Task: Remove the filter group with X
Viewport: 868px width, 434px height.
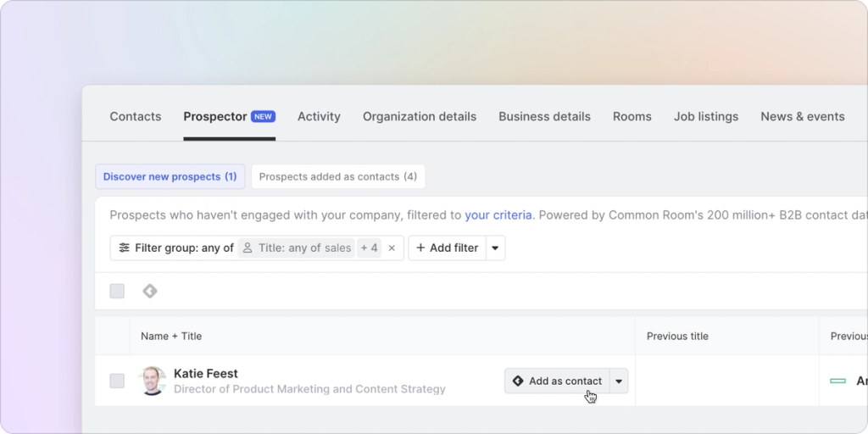Action: pos(392,248)
